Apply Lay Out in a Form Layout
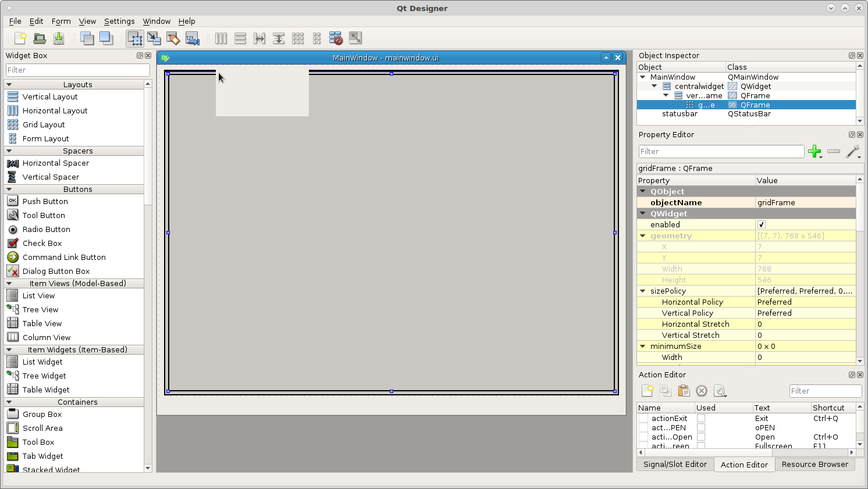Viewport: 868px width, 489px height. pyautogui.click(x=317, y=38)
